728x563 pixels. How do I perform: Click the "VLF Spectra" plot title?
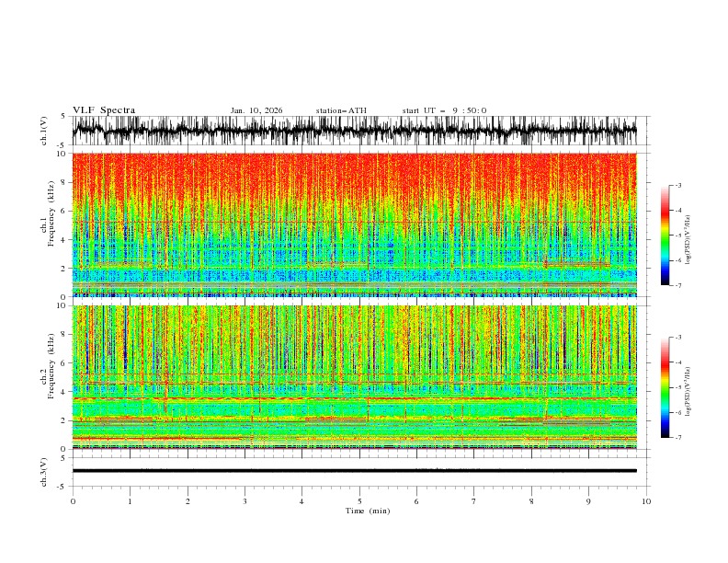click(104, 110)
